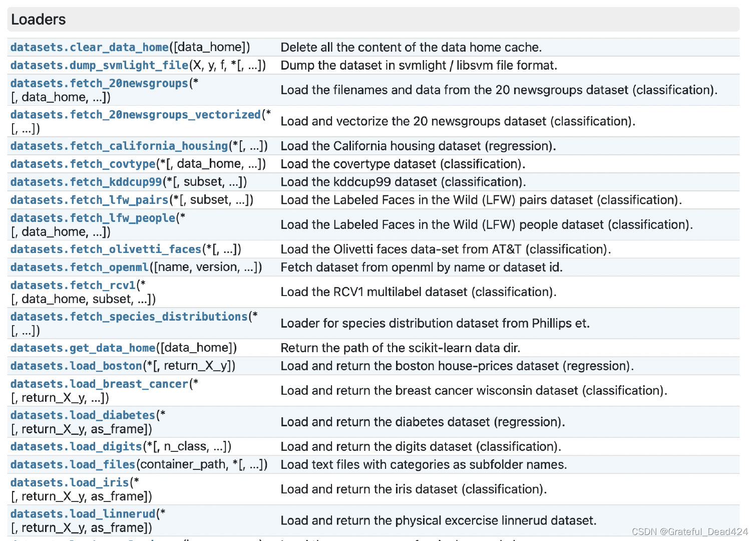The image size is (756, 541).
Task: Open the datasets.load_diabetes link
Action: pyautogui.click(x=83, y=416)
